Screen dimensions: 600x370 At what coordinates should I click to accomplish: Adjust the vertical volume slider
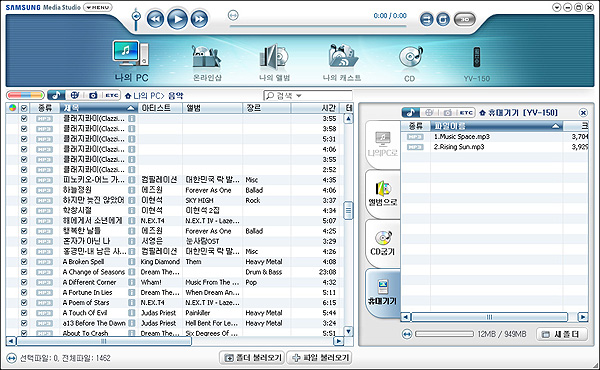point(136,19)
